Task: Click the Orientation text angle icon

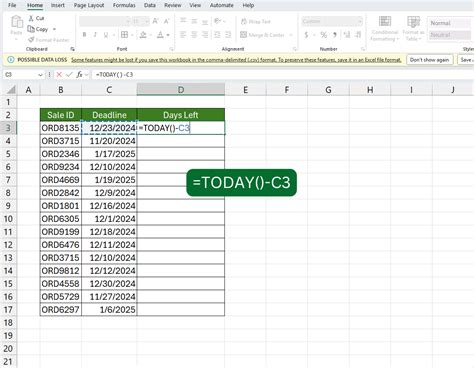Action: click(218, 21)
